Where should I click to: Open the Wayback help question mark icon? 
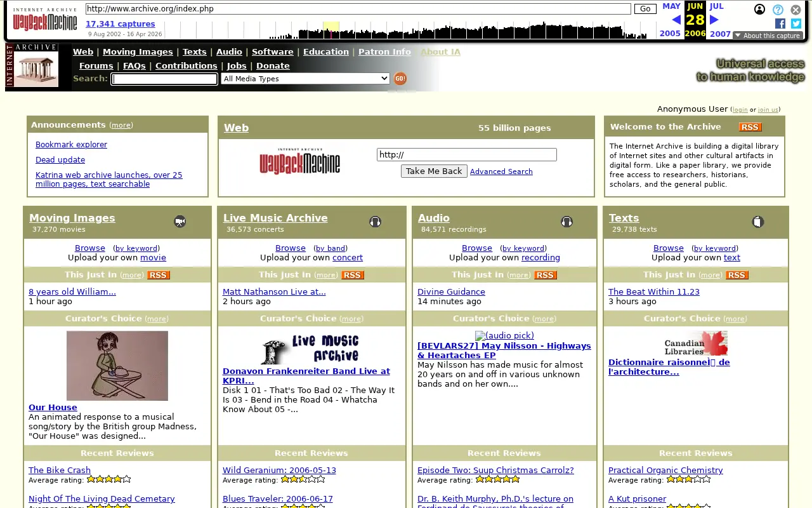click(x=778, y=10)
